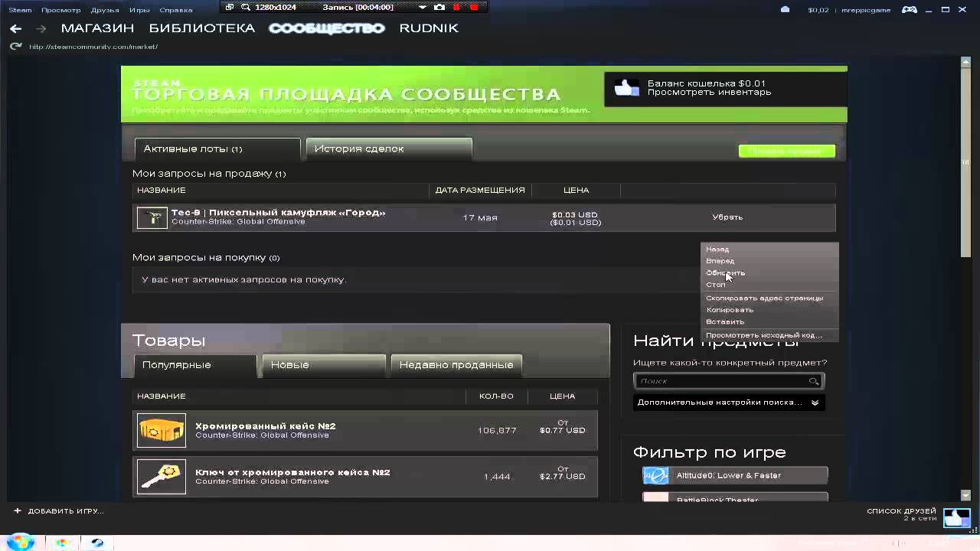The height and width of the screenshot is (551, 980).
Task: Open RUDNIK profile section
Action: [x=429, y=28]
